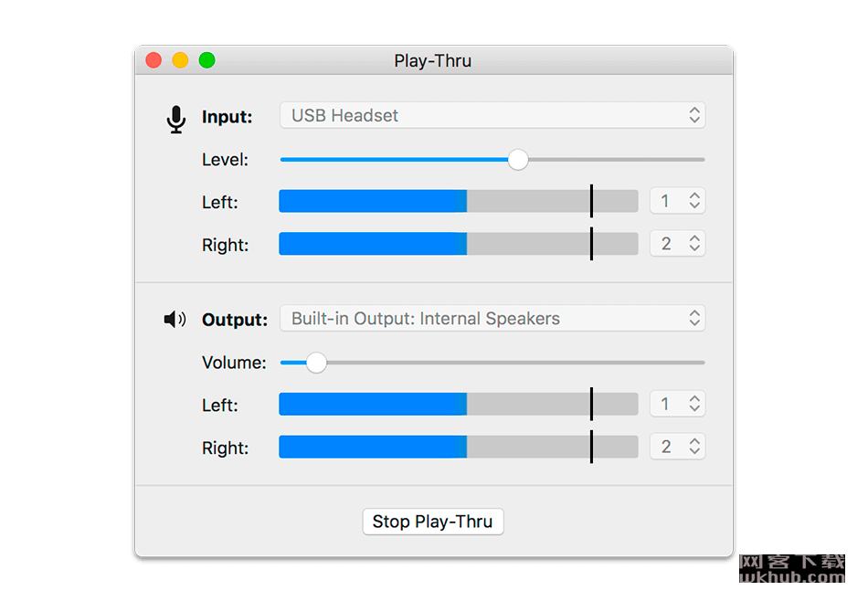Close the Play-Thru window with red button
The width and height of the screenshot is (868, 601).
tap(153, 59)
